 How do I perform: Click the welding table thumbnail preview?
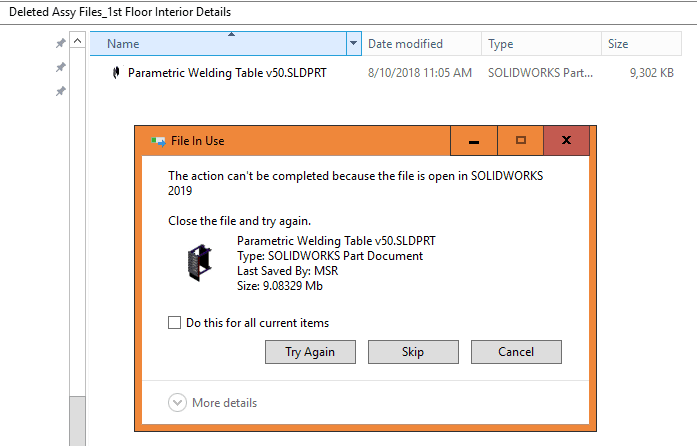[x=200, y=262]
